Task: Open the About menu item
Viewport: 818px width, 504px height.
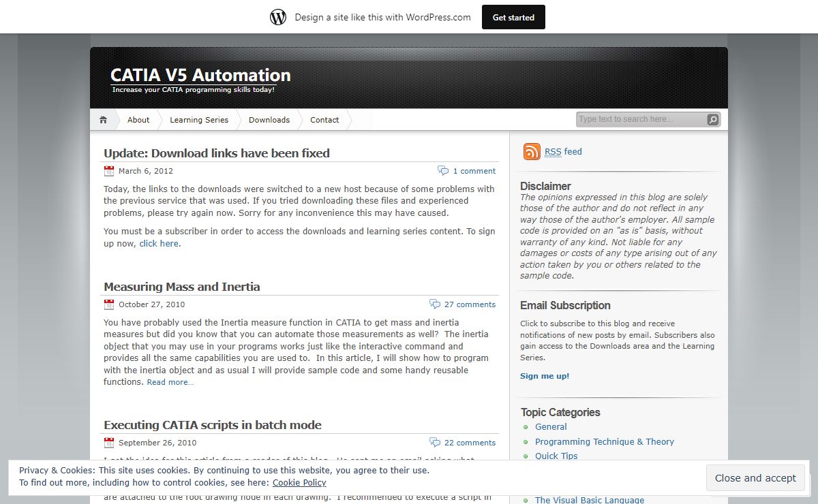Action: click(138, 120)
